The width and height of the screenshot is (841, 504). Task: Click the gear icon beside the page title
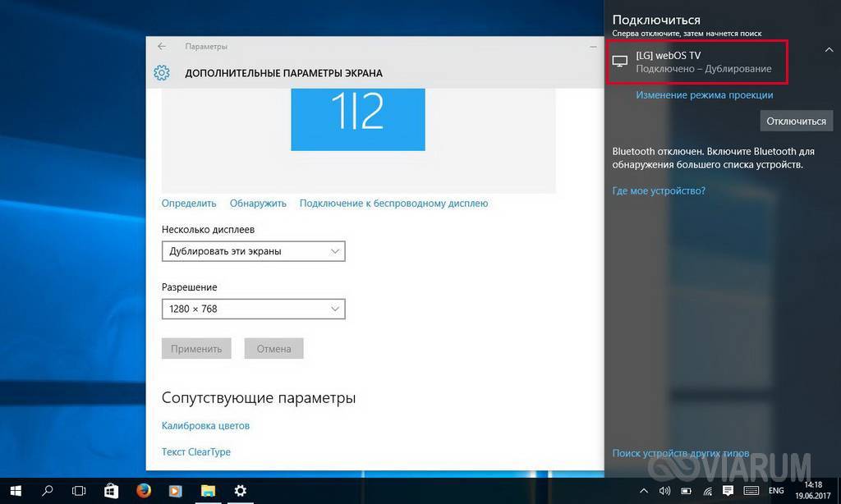coord(162,73)
